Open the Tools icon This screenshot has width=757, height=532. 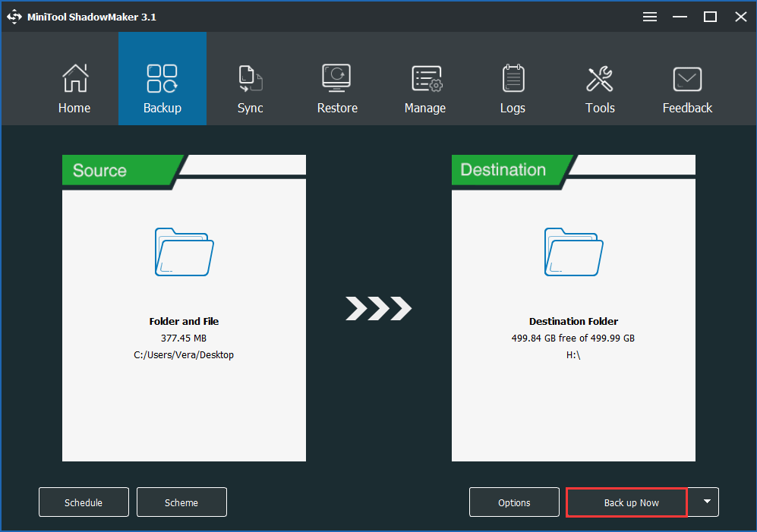click(600, 78)
